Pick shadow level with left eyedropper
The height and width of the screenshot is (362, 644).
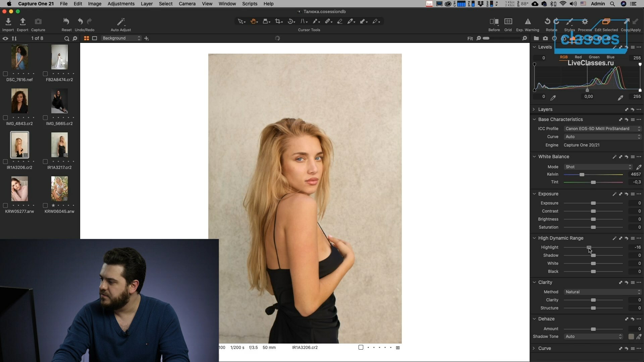[x=553, y=98]
